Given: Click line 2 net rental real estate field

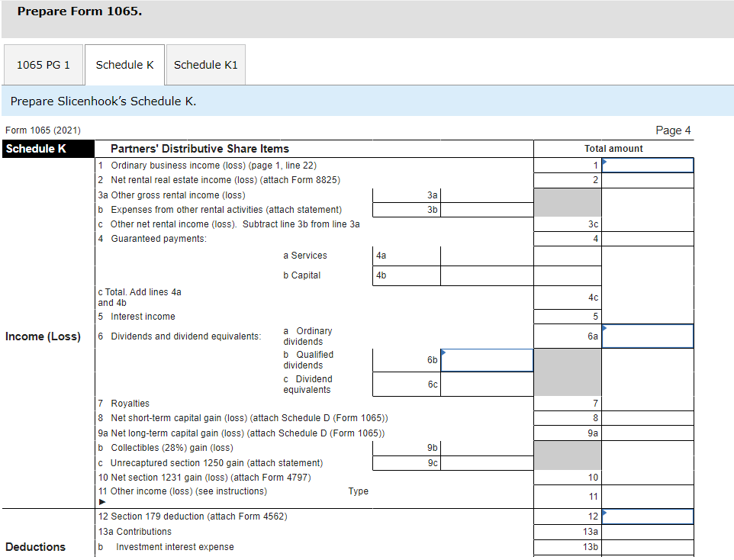Looking at the screenshot, I should point(647,179).
